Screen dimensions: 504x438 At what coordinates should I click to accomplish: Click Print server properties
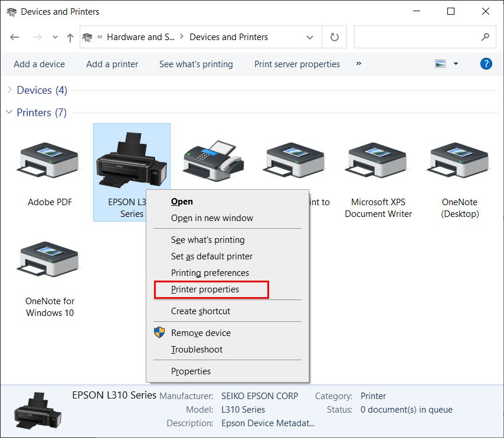coord(297,64)
